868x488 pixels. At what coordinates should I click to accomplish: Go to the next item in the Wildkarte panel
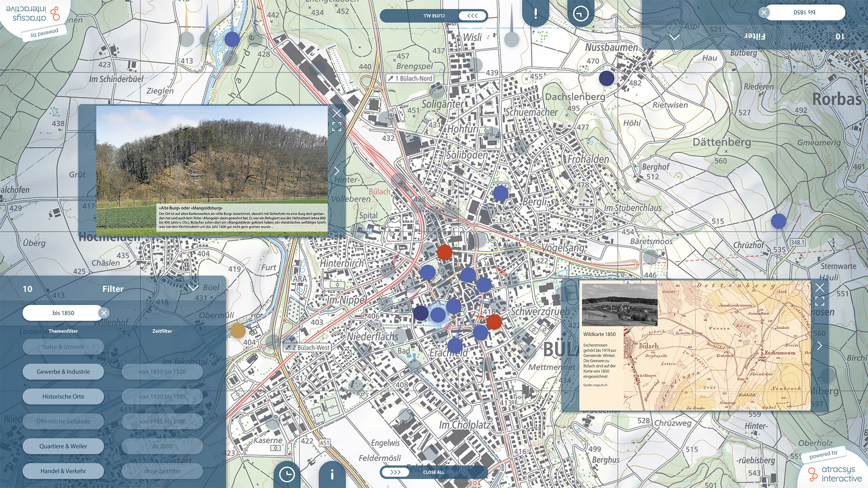[820, 346]
